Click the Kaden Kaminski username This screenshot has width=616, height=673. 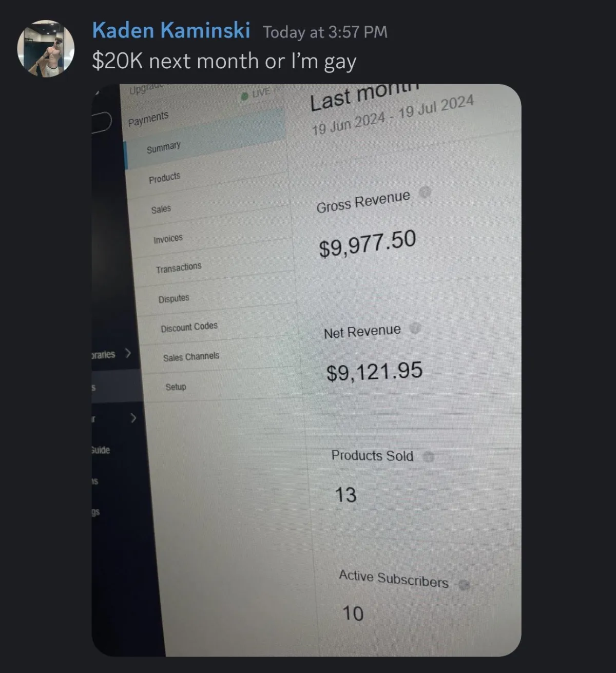click(171, 30)
